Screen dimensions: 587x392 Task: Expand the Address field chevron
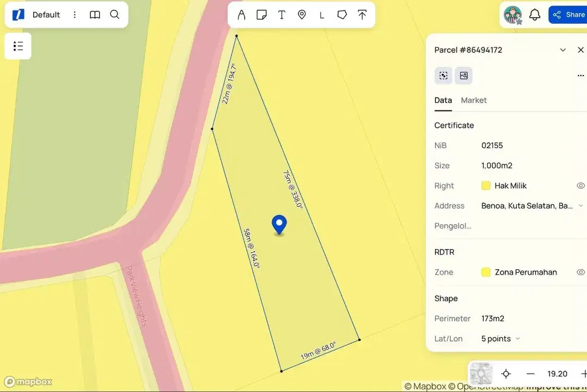click(580, 206)
